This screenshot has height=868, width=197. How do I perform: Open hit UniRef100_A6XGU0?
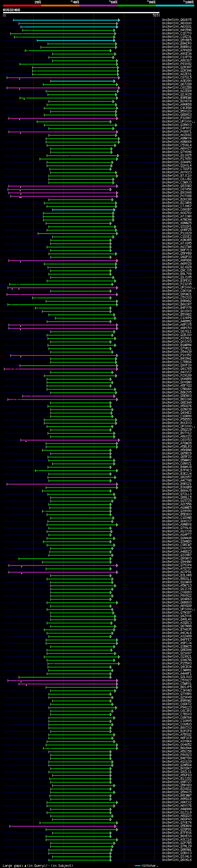click(x=177, y=23)
